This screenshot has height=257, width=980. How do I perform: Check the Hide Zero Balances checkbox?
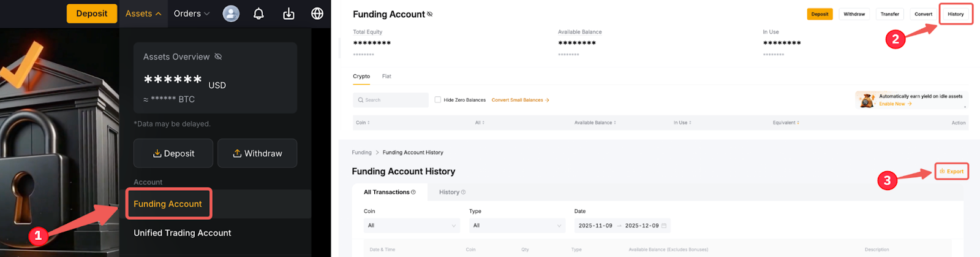(x=438, y=100)
